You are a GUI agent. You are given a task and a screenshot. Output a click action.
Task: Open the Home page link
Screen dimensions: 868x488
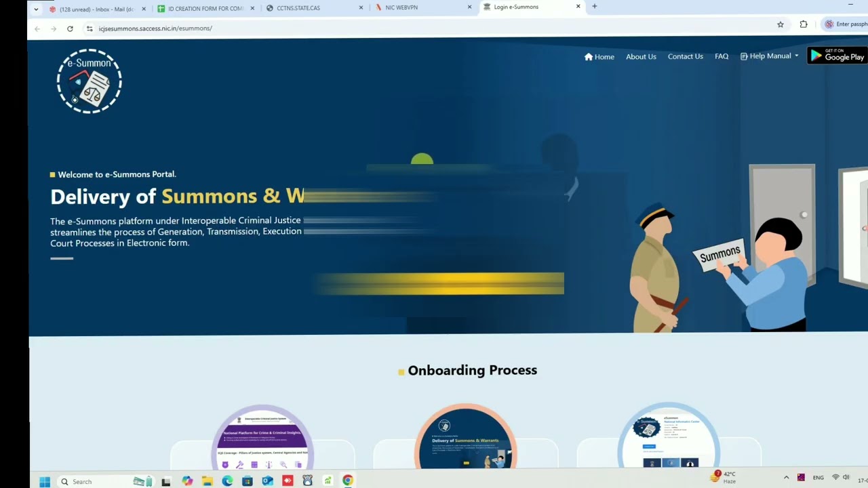click(x=599, y=57)
